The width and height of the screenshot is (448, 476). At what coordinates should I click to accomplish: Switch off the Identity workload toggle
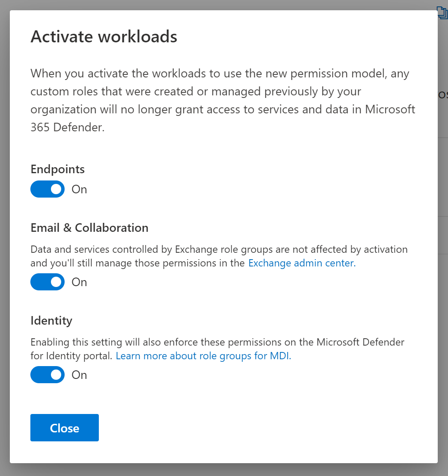[x=47, y=375]
